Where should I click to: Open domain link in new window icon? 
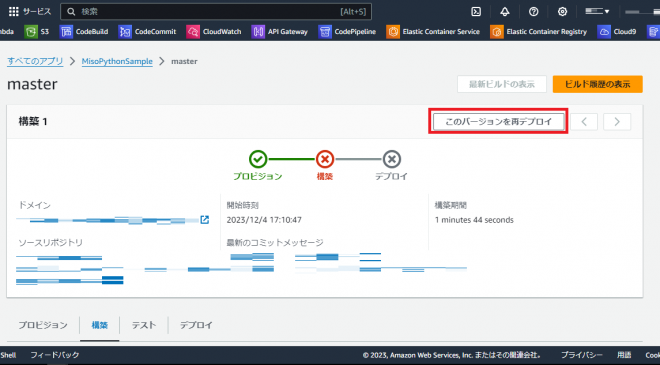click(205, 219)
